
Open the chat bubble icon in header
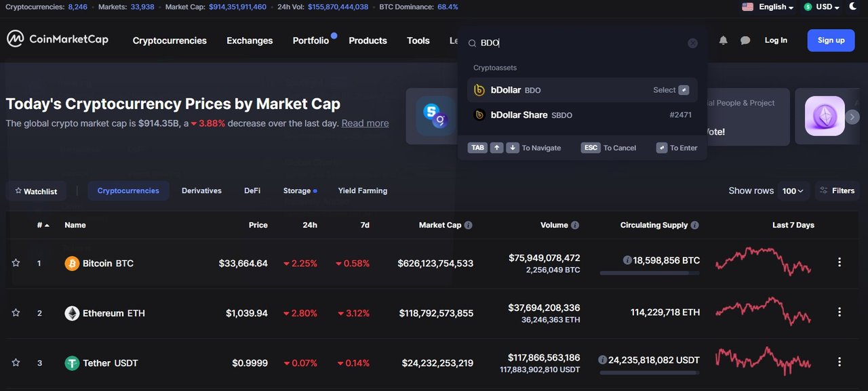(x=745, y=41)
